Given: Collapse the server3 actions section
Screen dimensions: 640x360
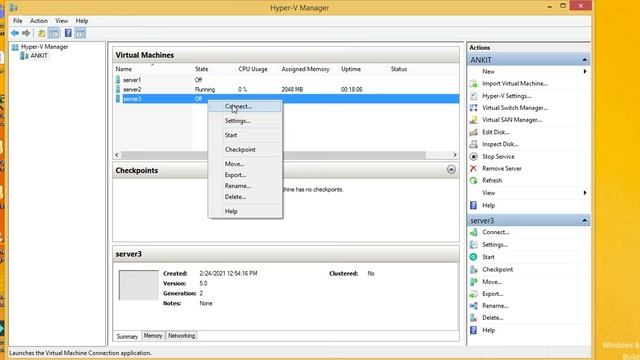Looking at the screenshot, I should click(584, 220).
